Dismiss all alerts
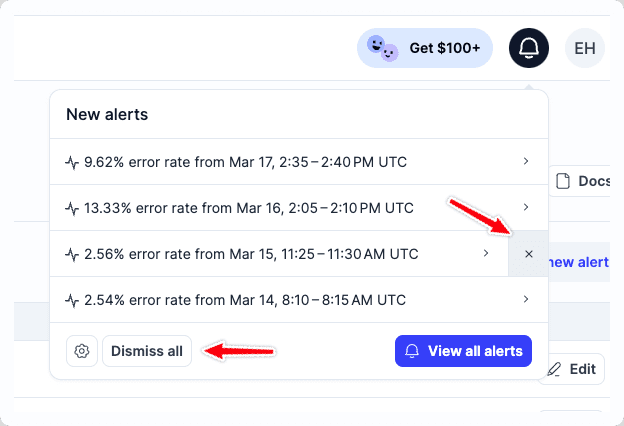Image resolution: width=624 pixels, height=426 pixels. click(x=147, y=351)
